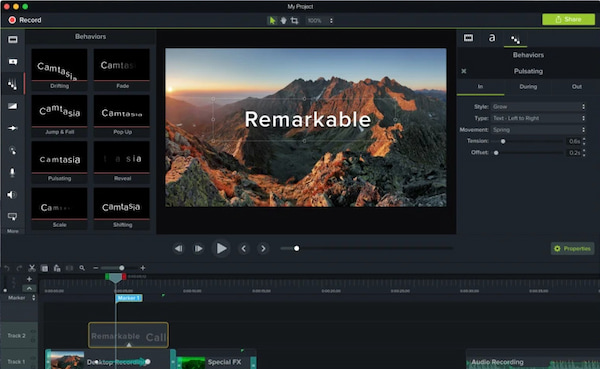Switch to the During tab
Screen dimensions: 600x369
coord(528,87)
